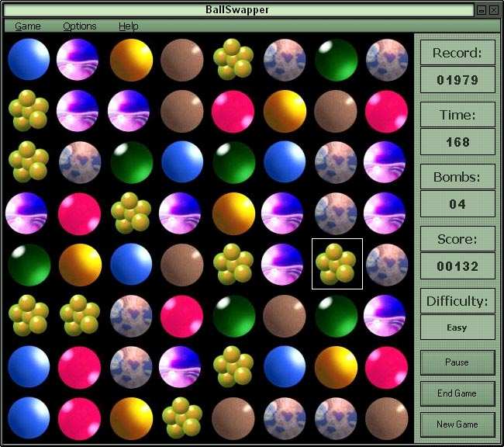Click the BallSwapper title bar
The height and width of the screenshot is (447, 504).
pos(238,10)
